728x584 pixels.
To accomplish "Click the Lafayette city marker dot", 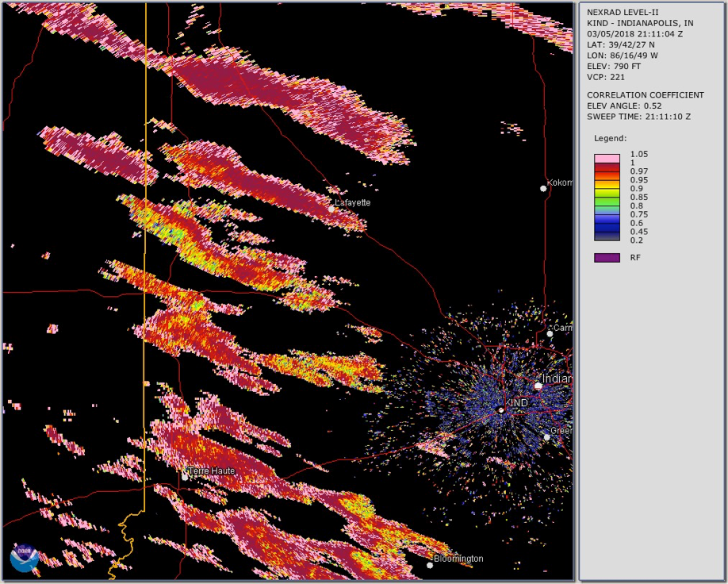I will (332, 209).
